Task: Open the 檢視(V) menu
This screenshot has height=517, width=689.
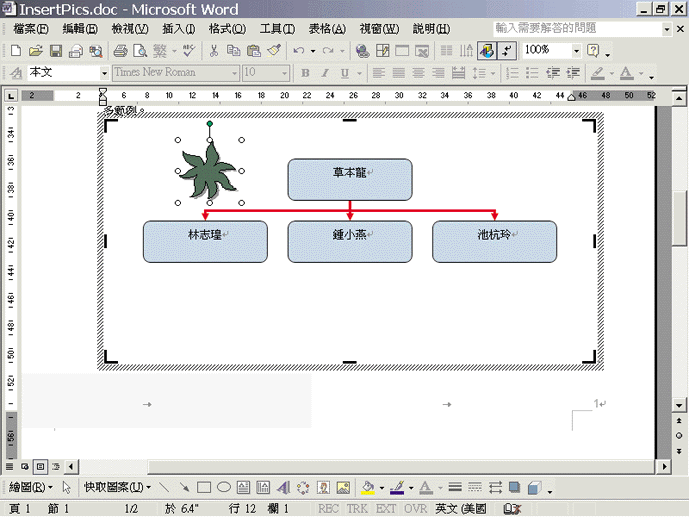Action: [130, 29]
